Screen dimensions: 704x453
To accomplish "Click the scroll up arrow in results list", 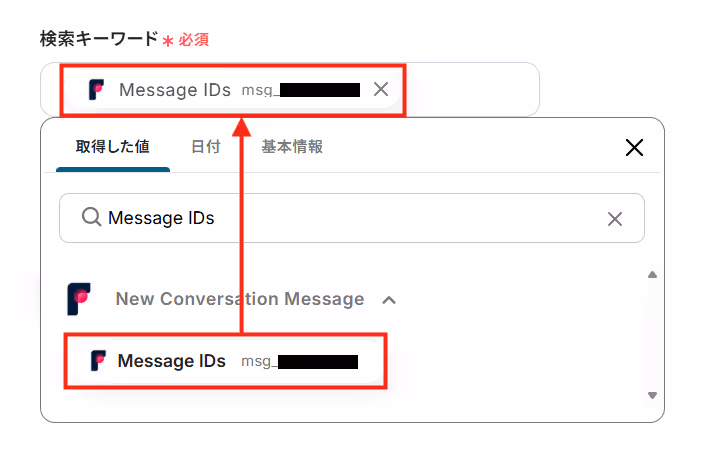I will [x=652, y=275].
